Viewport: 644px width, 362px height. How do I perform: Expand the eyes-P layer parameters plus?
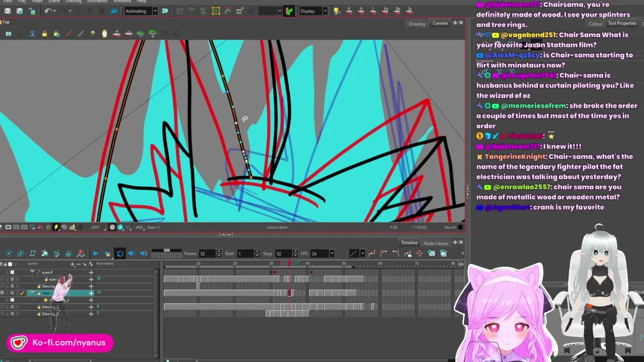click(x=91, y=273)
